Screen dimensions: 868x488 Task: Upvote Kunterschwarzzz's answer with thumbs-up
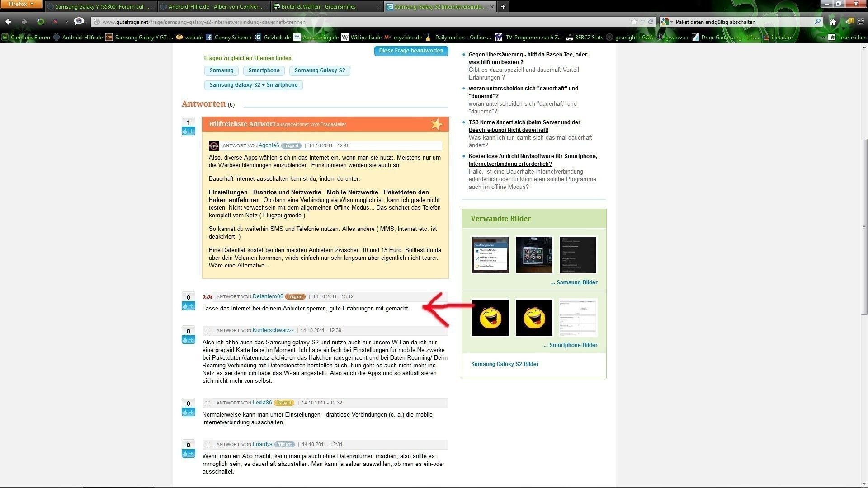[189, 340]
